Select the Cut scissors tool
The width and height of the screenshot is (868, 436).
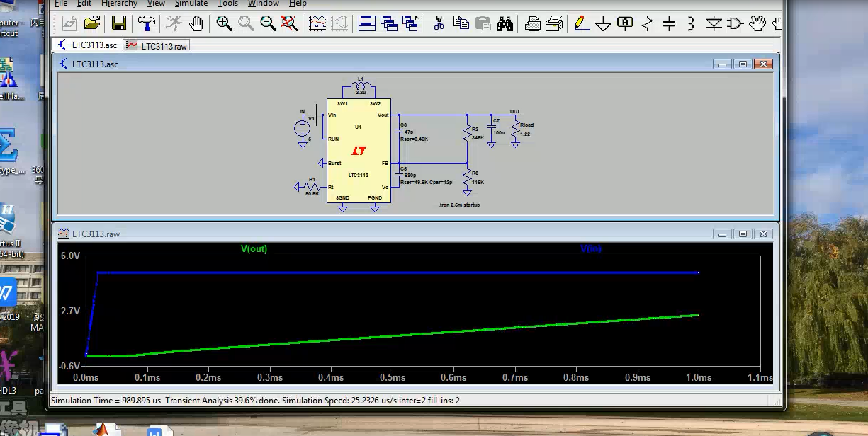[439, 23]
